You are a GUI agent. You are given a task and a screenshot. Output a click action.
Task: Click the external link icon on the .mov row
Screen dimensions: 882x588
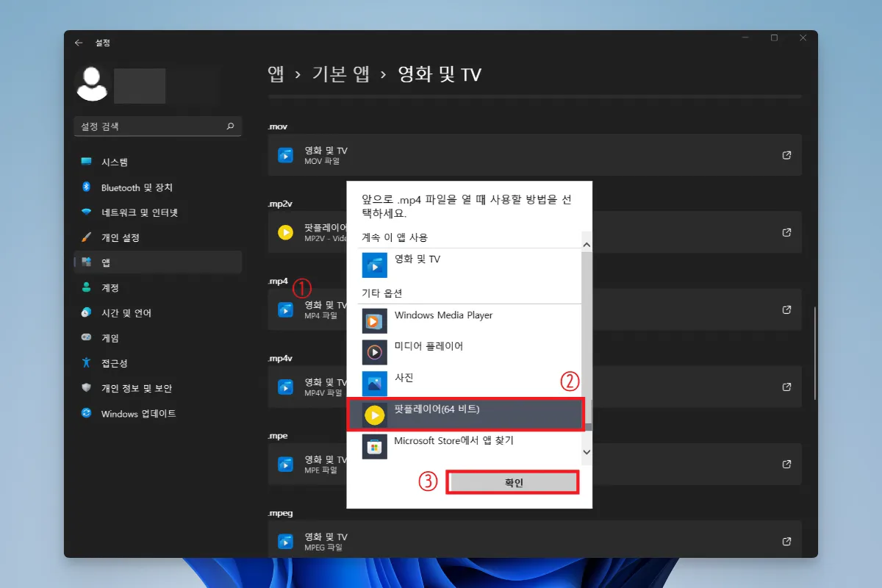[786, 155]
